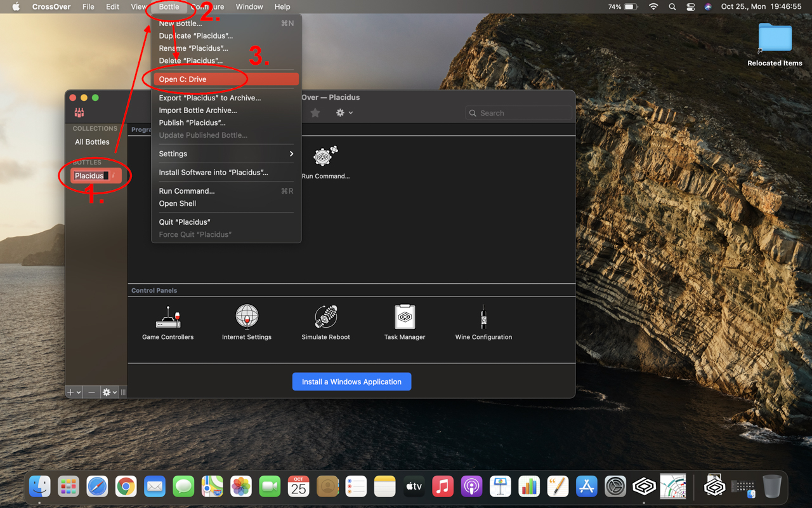The height and width of the screenshot is (508, 812).
Task: Open Podcasts from the Dock
Action: 471,487
